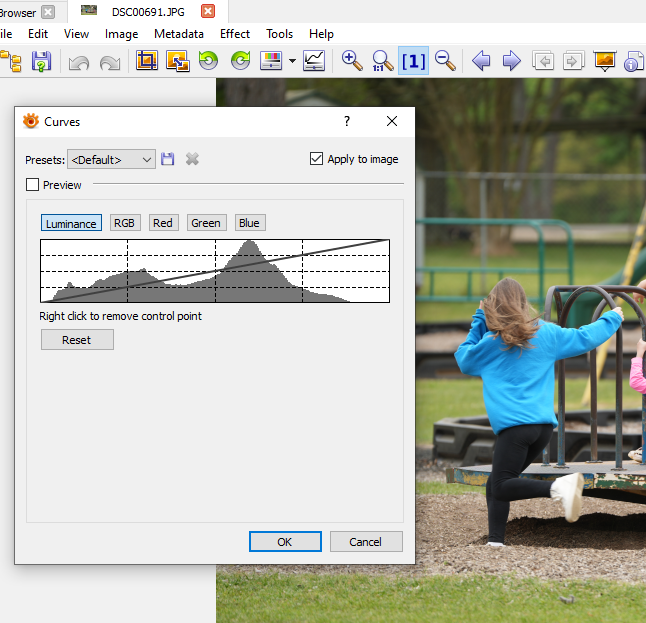The image size is (646, 623).
Task: Rotate image counter-clockwise
Action: coord(208,61)
